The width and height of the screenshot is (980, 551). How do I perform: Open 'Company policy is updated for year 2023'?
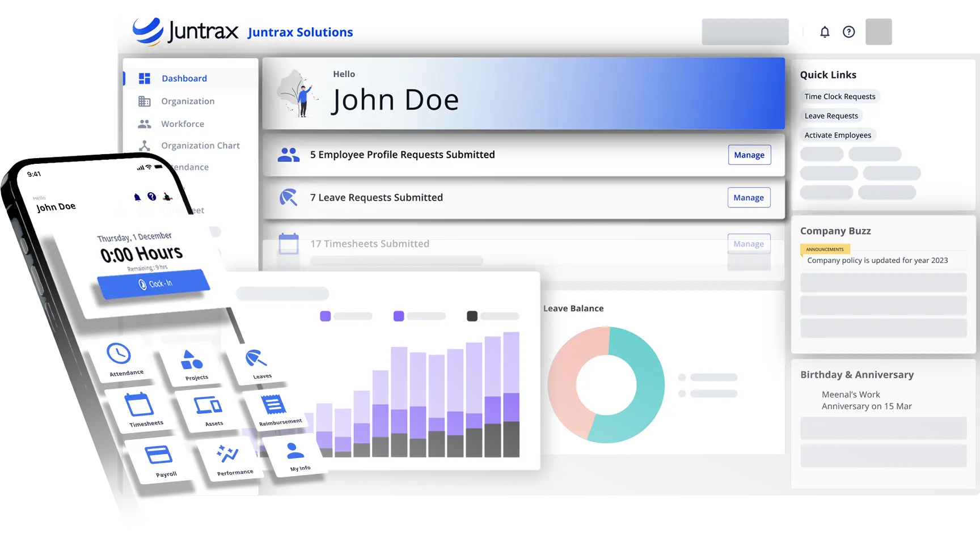(877, 260)
